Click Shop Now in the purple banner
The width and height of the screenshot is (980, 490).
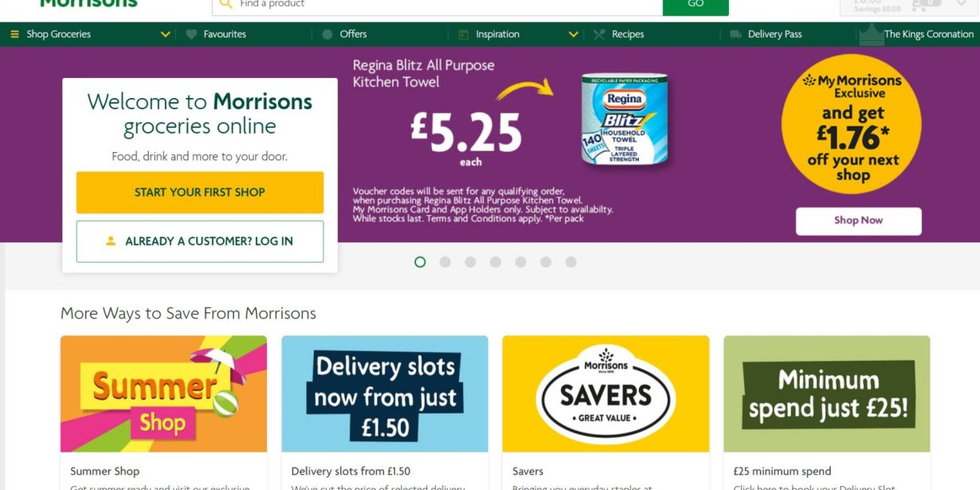(x=858, y=221)
